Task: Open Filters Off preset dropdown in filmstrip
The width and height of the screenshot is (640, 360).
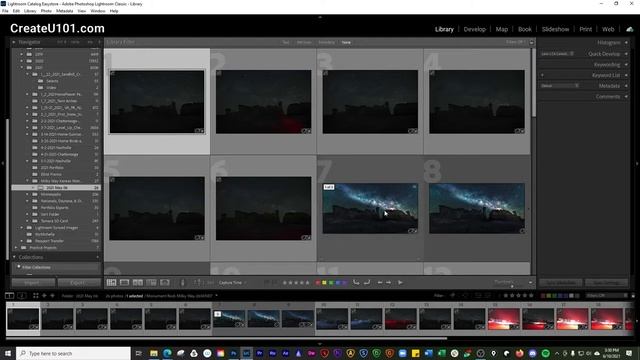Action: point(607,296)
